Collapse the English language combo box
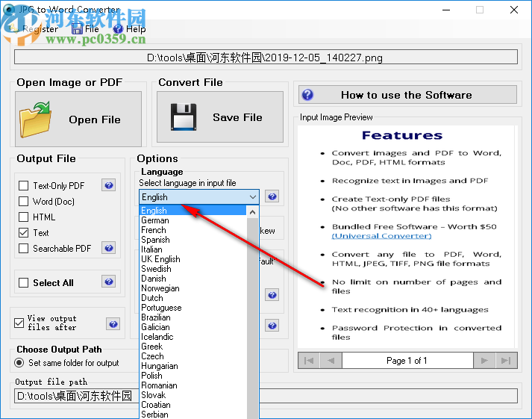 click(x=199, y=197)
